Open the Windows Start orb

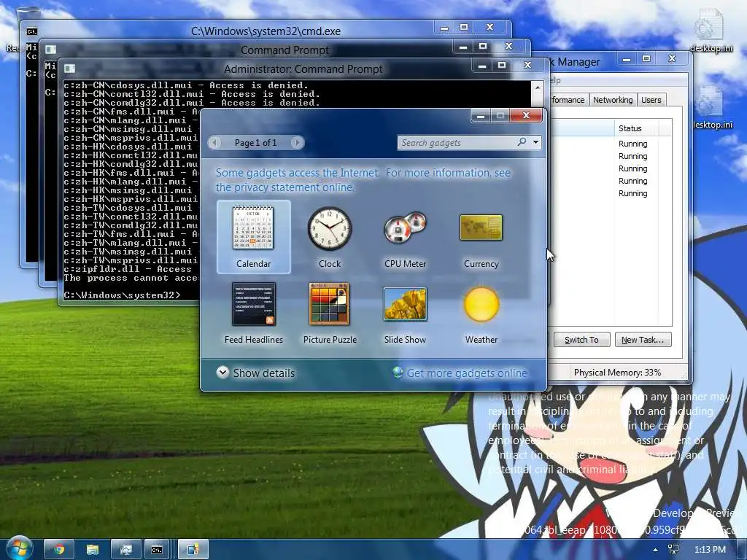point(18,548)
